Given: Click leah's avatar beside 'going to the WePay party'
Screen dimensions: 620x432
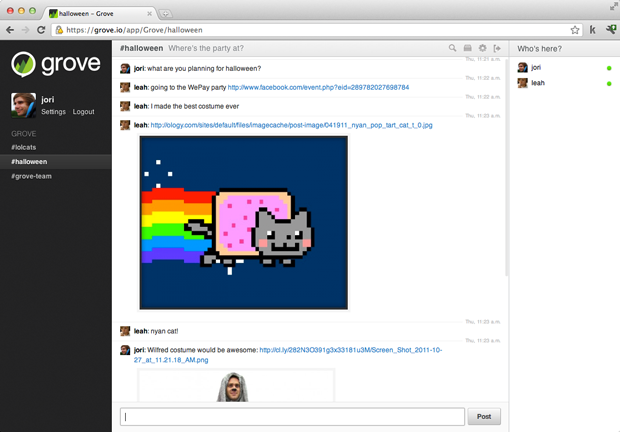Looking at the screenshot, I should pyautogui.click(x=125, y=87).
